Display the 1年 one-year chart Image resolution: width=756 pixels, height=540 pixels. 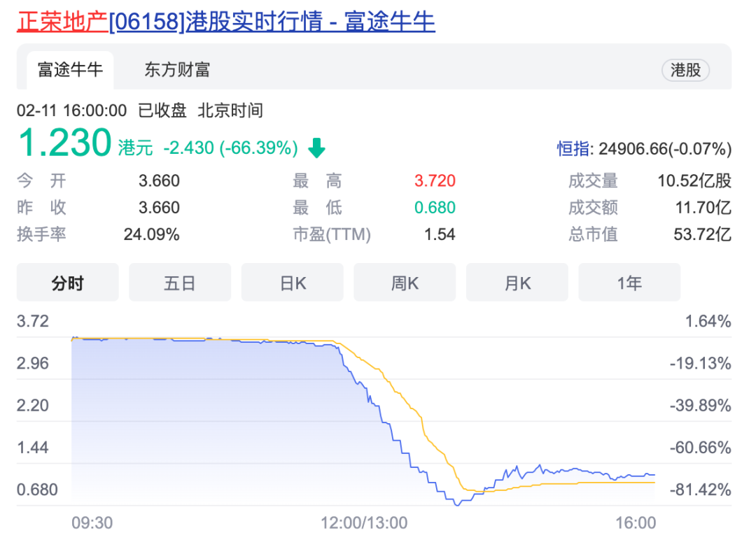pyautogui.click(x=629, y=283)
